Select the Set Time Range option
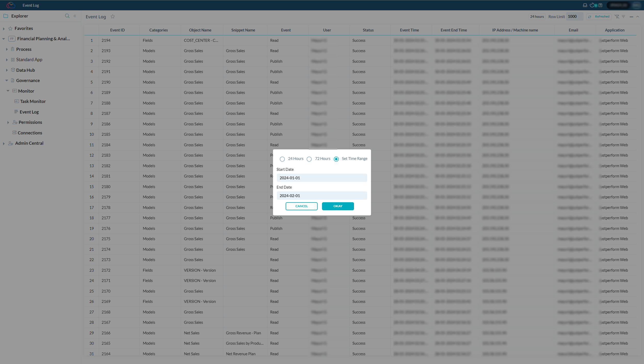 (x=336, y=159)
